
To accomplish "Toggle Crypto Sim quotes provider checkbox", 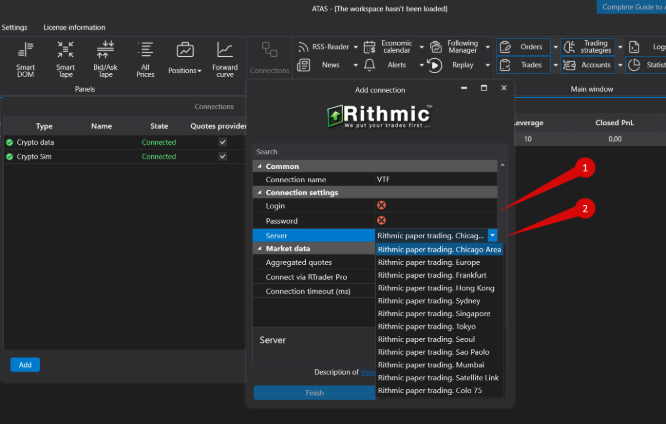I will coord(223,156).
